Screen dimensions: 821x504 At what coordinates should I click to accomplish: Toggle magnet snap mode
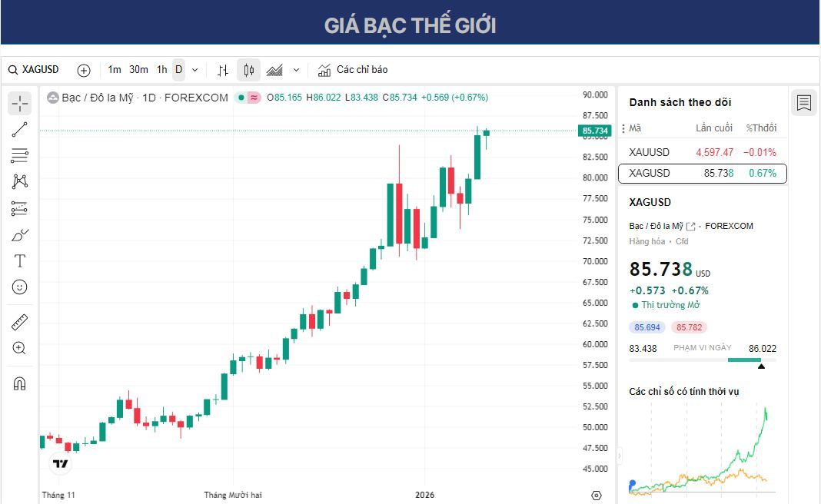point(19,383)
